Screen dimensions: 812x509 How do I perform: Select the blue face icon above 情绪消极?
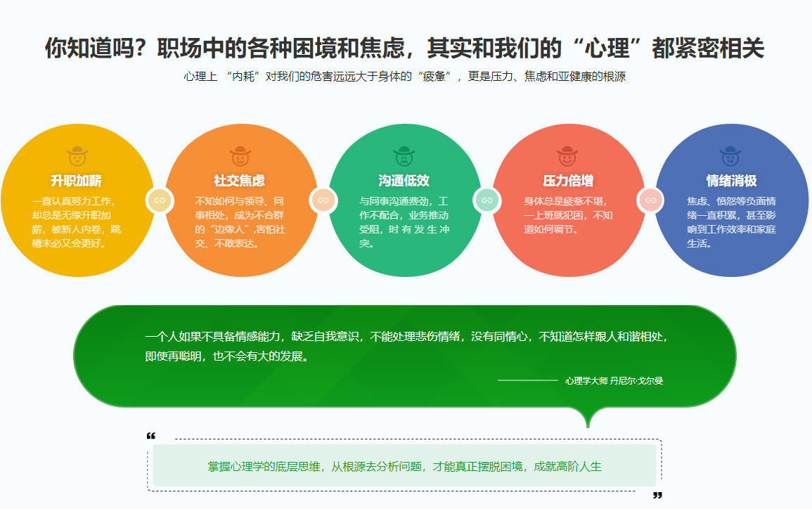[x=731, y=156]
